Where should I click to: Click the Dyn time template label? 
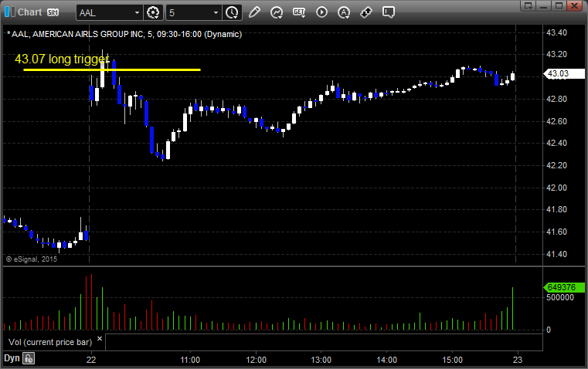click(12, 358)
